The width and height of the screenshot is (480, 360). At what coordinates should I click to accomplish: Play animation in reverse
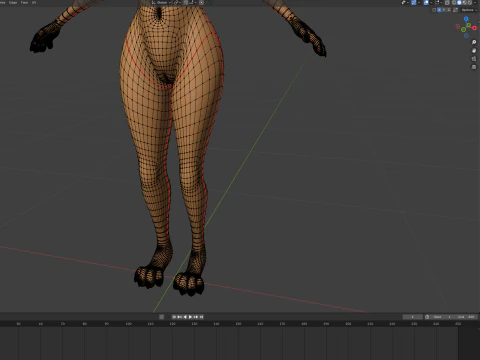185,317
